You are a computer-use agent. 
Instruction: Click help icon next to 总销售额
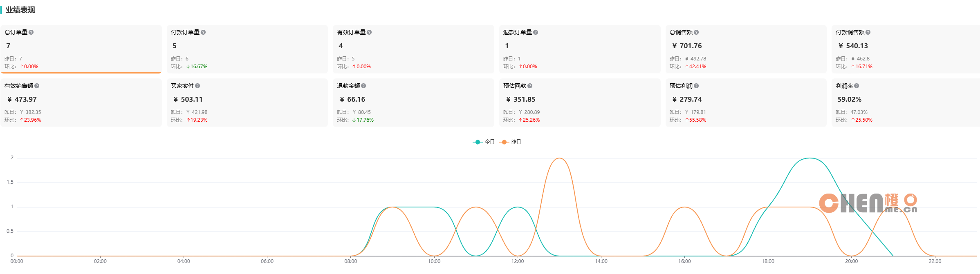(696, 32)
